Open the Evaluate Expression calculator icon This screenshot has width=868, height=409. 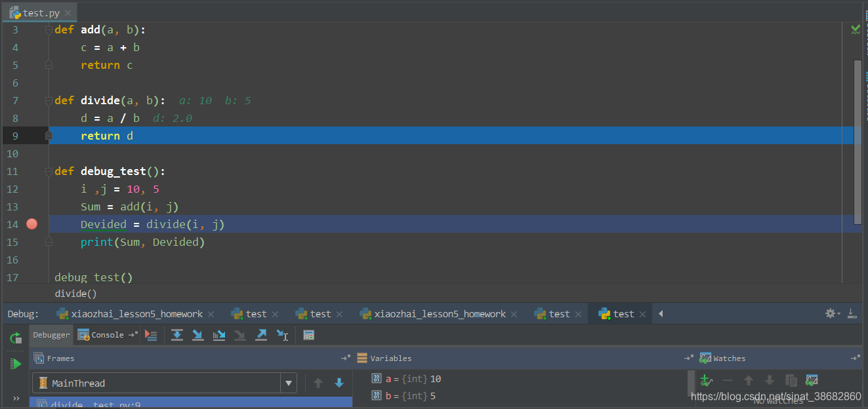309,335
